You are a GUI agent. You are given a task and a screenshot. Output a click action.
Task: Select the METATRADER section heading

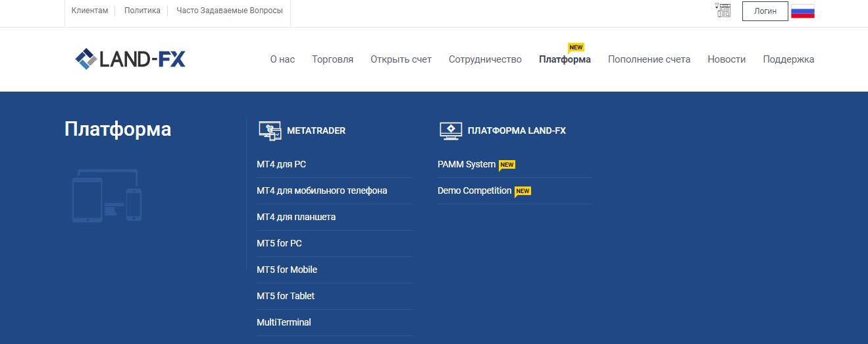(x=316, y=130)
